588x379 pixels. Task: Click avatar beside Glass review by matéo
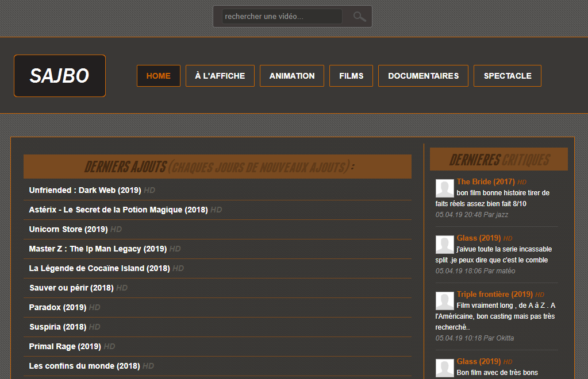[x=445, y=245]
